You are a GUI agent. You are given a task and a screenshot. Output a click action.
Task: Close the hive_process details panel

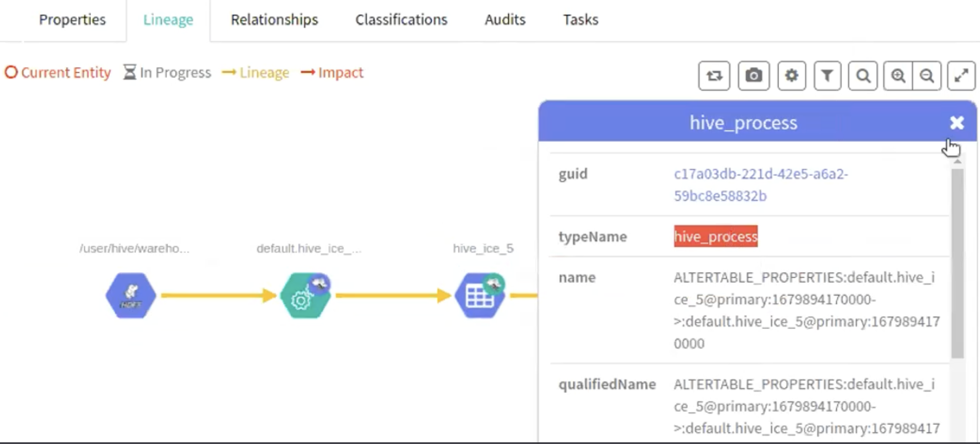pos(957,123)
